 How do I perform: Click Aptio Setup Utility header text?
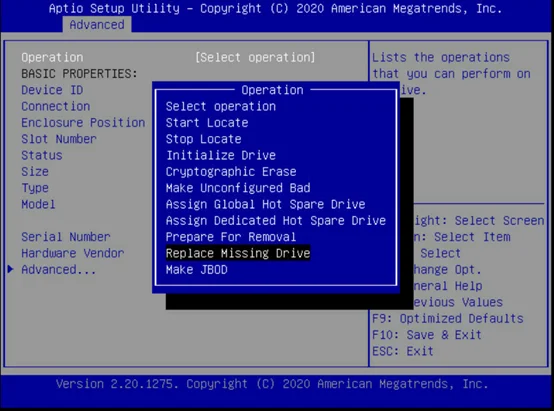click(x=276, y=8)
